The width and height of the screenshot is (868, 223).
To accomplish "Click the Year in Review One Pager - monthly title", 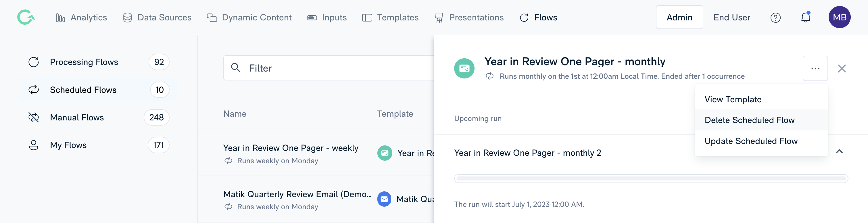I will coord(575,62).
